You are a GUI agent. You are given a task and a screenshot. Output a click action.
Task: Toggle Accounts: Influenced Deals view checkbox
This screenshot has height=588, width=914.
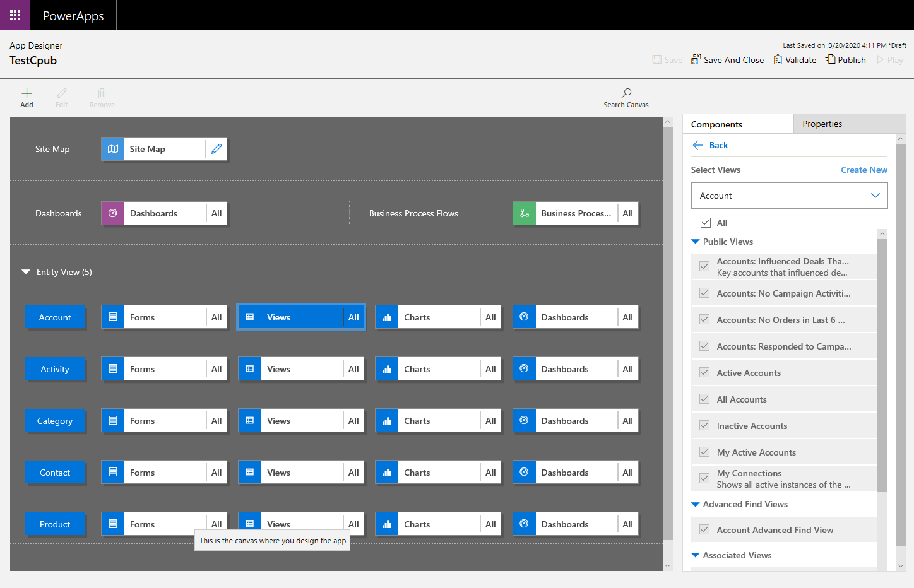click(x=704, y=266)
